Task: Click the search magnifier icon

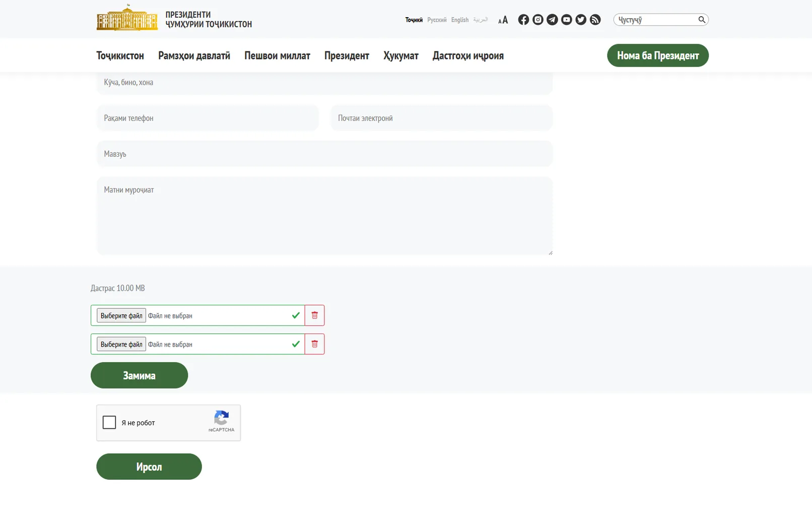Action: click(x=702, y=20)
